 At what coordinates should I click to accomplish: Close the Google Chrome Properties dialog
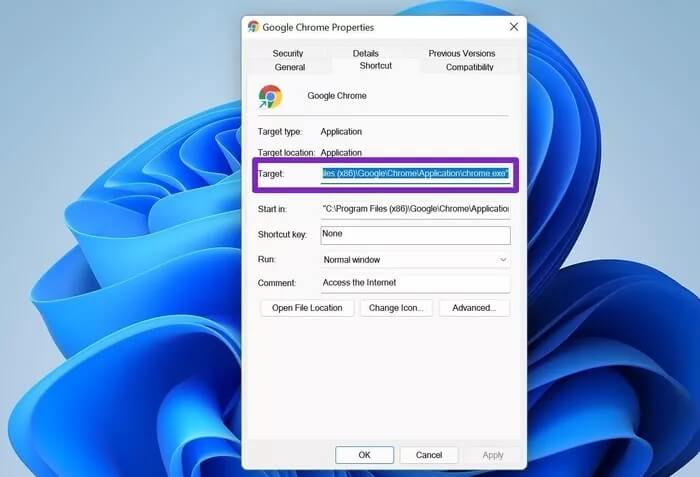click(x=514, y=27)
